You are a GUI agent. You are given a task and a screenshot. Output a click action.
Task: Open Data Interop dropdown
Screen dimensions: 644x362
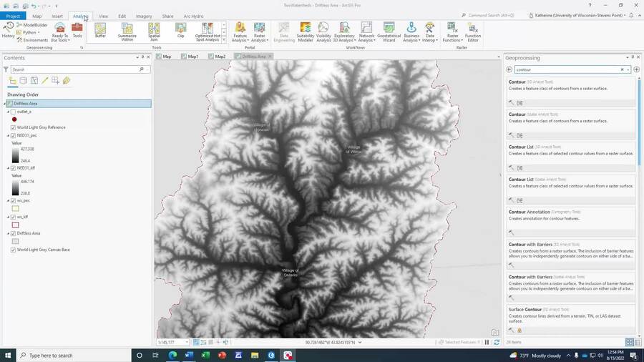click(x=429, y=32)
